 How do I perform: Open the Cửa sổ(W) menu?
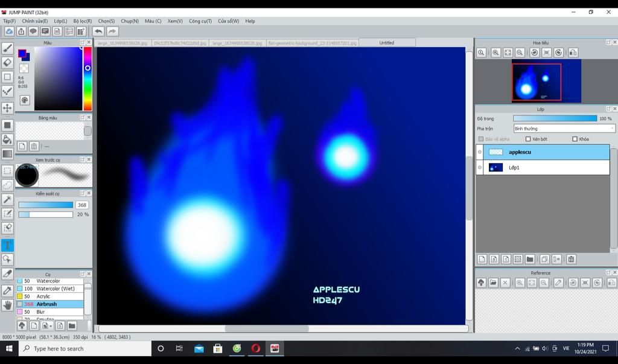tap(228, 21)
